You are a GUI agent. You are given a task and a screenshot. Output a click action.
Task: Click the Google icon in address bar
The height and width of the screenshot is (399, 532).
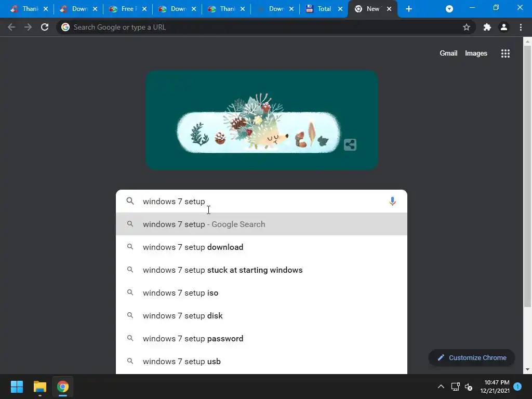coord(65,27)
